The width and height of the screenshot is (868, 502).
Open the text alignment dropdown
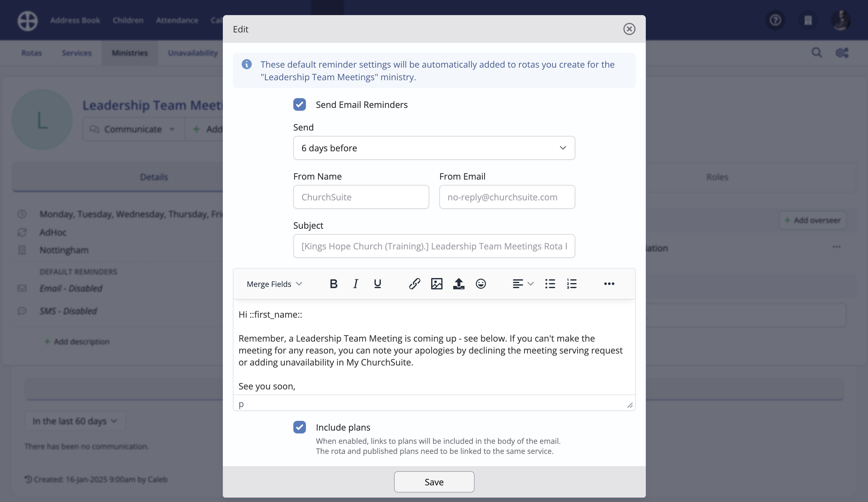pyautogui.click(x=522, y=284)
